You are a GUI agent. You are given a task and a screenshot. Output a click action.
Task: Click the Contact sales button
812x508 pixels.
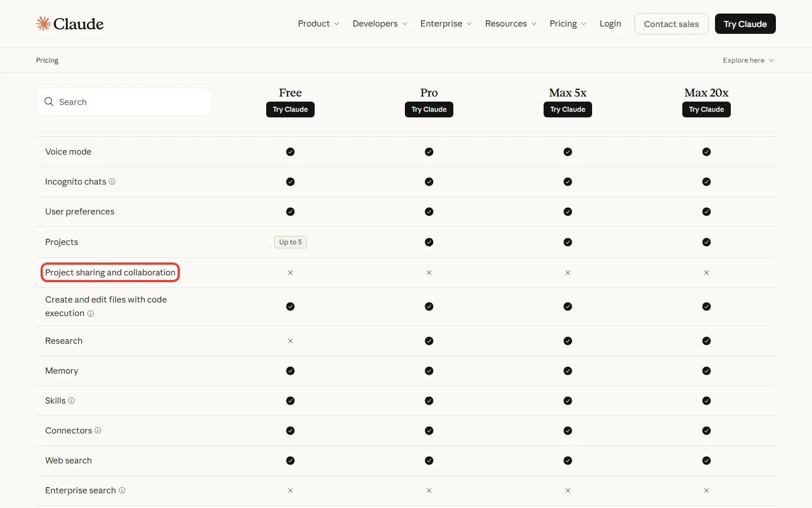[671, 24]
